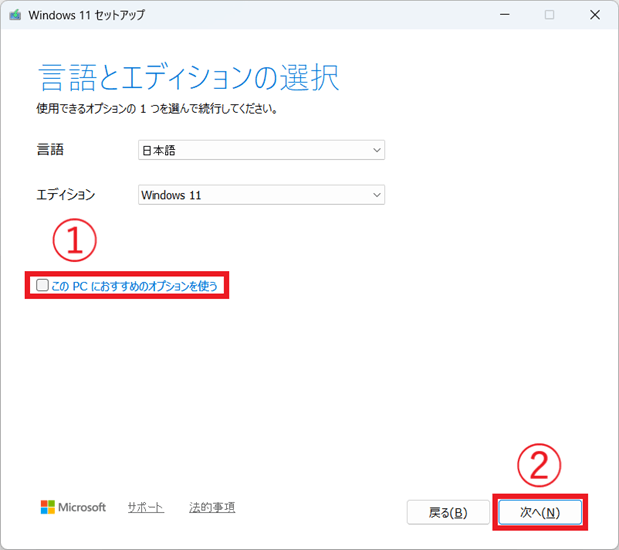Click the greyed-out maximize button

tap(549, 15)
